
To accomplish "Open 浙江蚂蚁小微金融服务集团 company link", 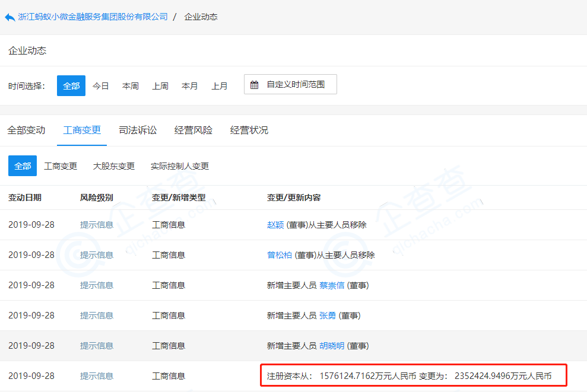I will (x=93, y=17).
